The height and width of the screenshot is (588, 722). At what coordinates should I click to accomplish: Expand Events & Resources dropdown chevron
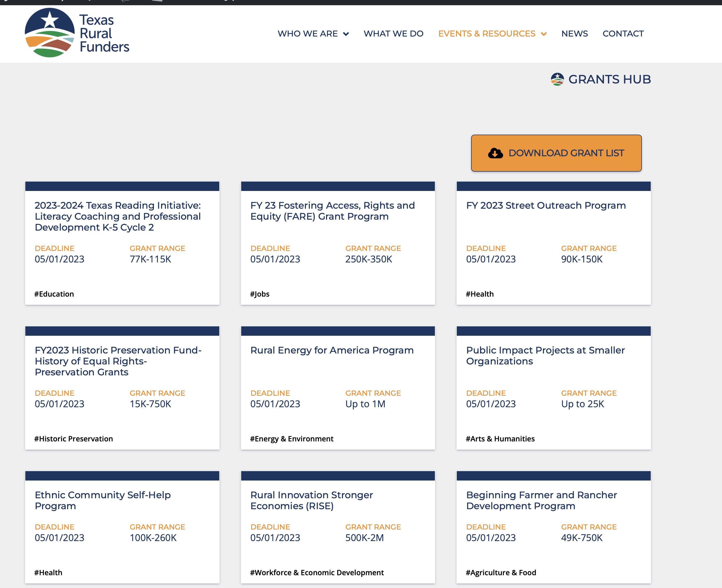(544, 34)
